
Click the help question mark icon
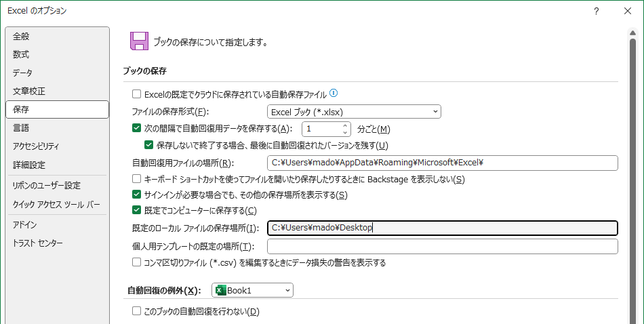tap(597, 11)
